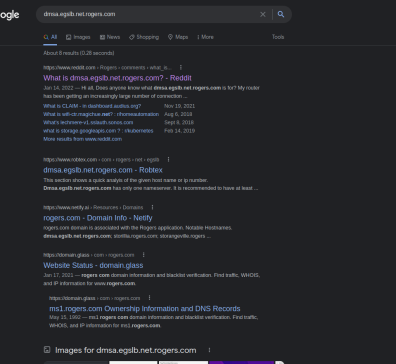
Task: Select the All tab
Action: (50, 37)
